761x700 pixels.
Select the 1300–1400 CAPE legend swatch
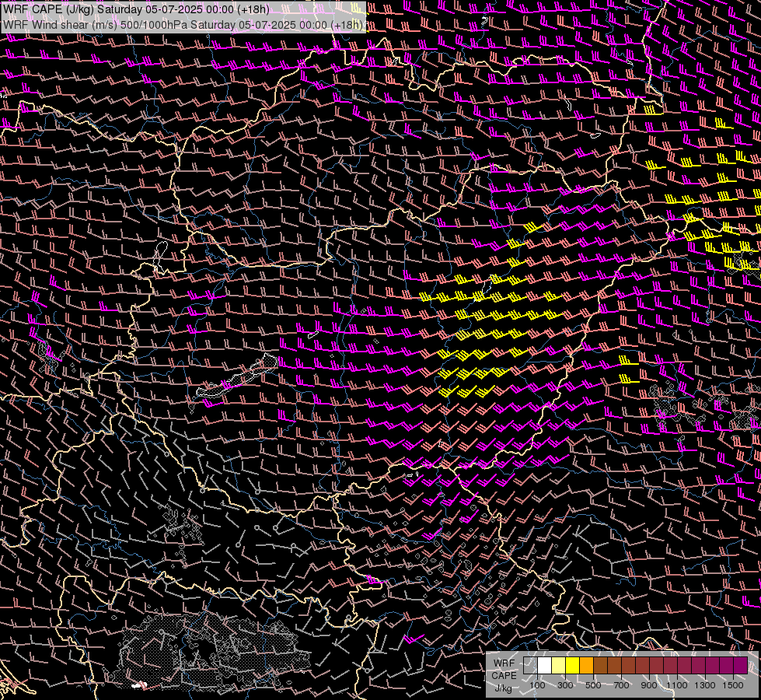coord(713,665)
